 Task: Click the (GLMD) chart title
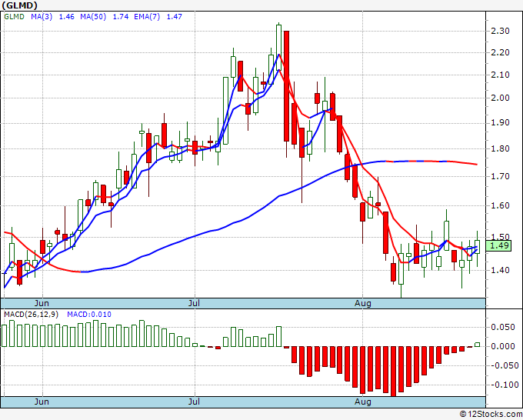(20, 5)
